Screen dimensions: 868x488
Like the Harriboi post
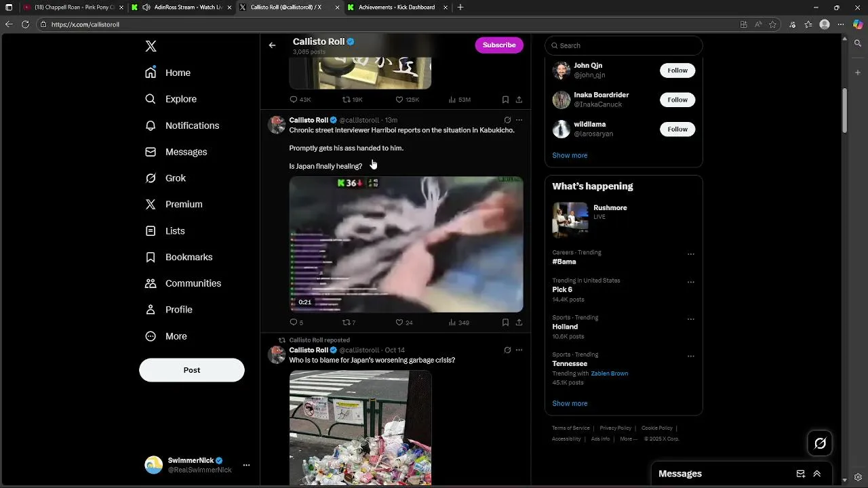[399, 323]
